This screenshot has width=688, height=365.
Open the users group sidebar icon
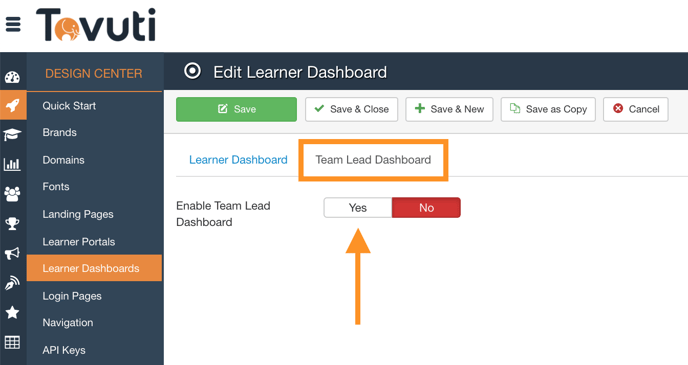coord(12,194)
